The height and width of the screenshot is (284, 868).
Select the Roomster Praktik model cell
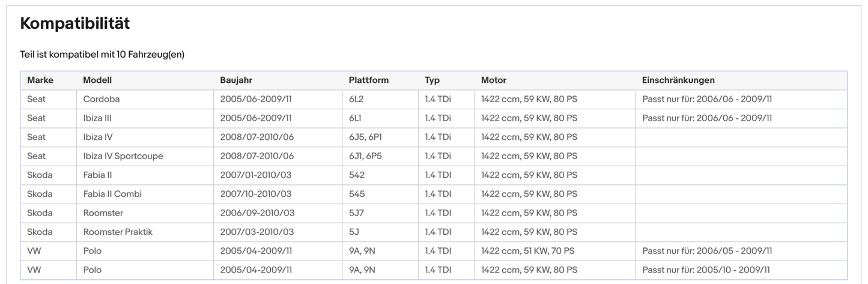(x=118, y=232)
